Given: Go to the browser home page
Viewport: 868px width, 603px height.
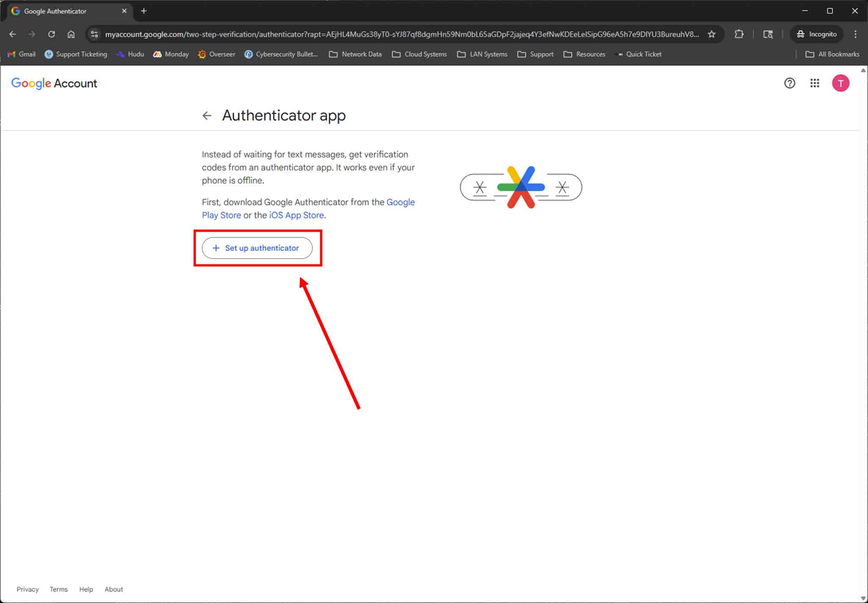Looking at the screenshot, I should [71, 34].
